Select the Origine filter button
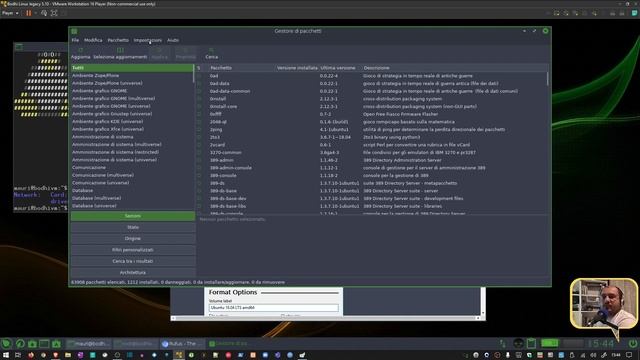The height and width of the screenshot is (360, 640). pos(133,238)
